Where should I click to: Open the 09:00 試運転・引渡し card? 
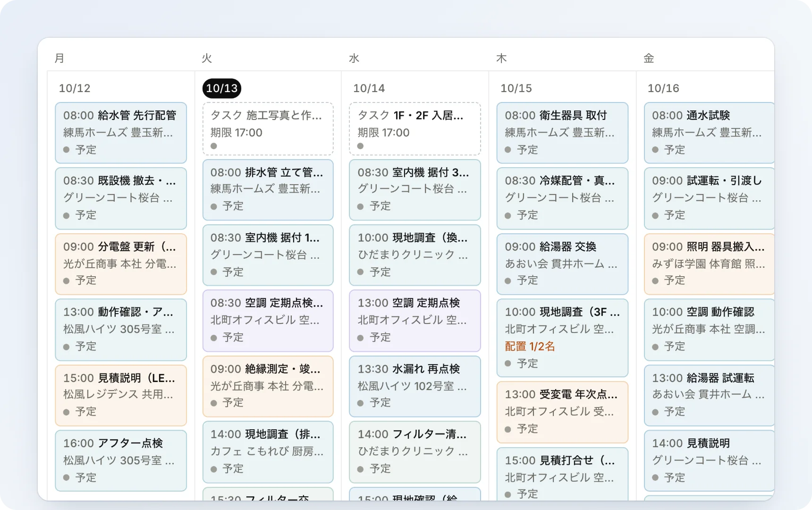click(x=709, y=198)
